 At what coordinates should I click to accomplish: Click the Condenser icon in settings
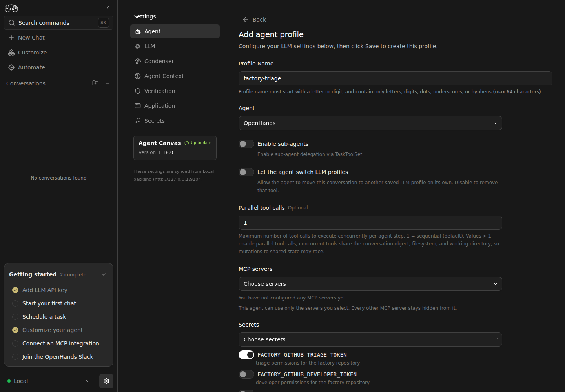138,61
